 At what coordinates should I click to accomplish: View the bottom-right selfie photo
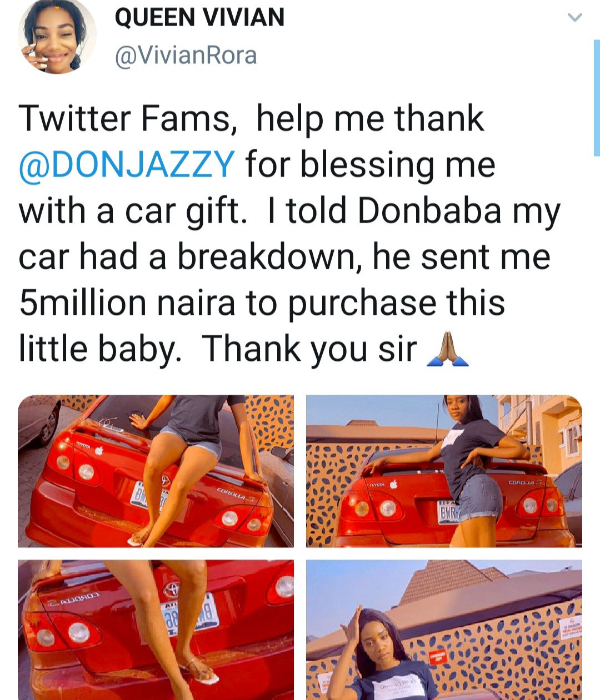point(444,630)
